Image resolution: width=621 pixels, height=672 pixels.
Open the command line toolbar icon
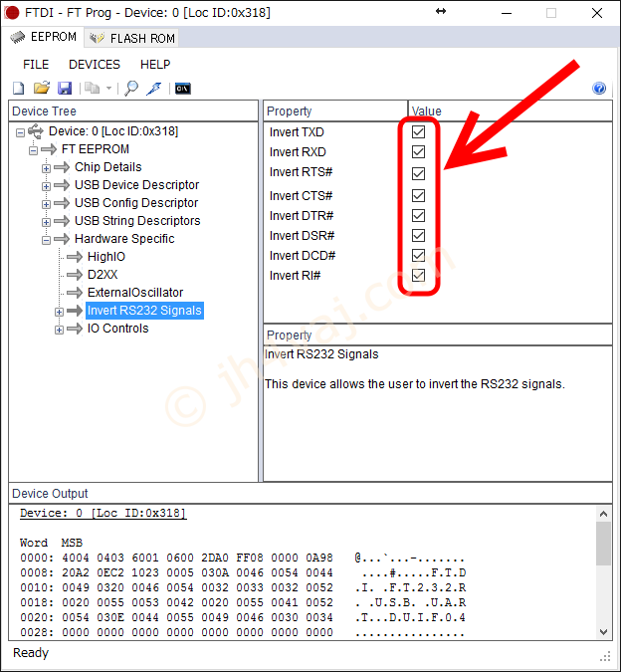pos(183,89)
